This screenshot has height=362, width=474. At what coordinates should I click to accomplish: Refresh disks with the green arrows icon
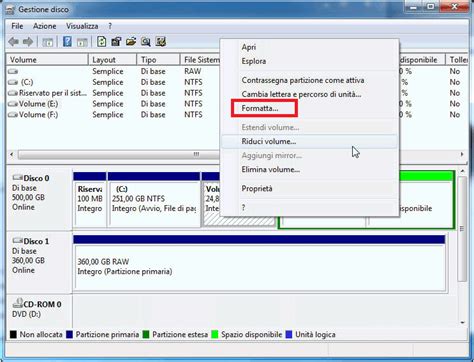click(102, 42)
